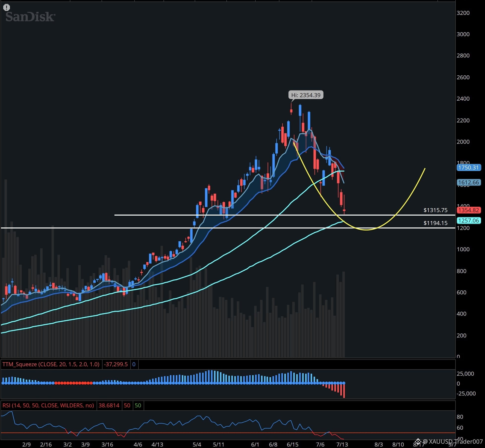
Task: Click the "-25,000" TTM Squeeze axis label
Action: pos(466,393)
